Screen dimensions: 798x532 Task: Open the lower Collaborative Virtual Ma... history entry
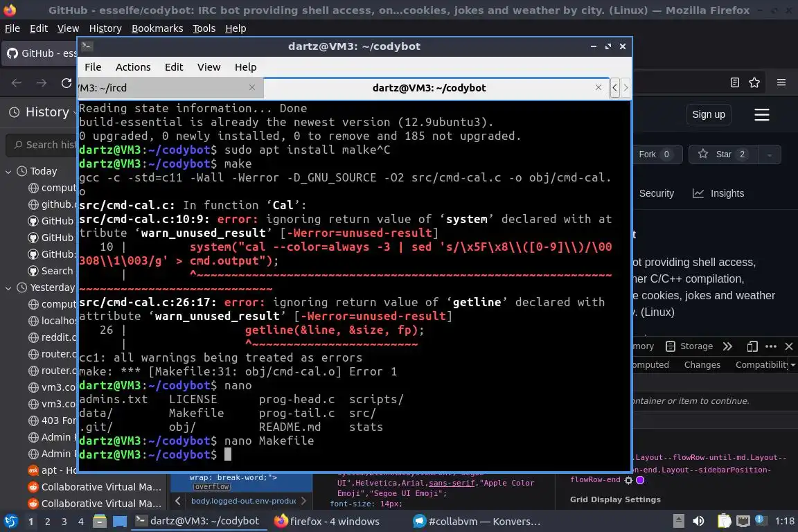[x=95, y=504]
